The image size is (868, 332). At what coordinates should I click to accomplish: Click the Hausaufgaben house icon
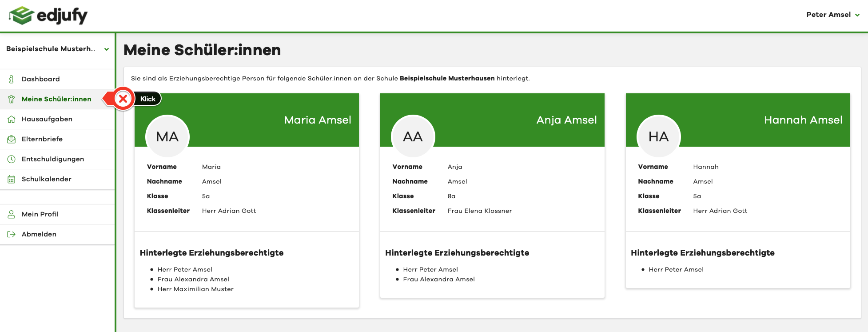[x=12, y=119]
